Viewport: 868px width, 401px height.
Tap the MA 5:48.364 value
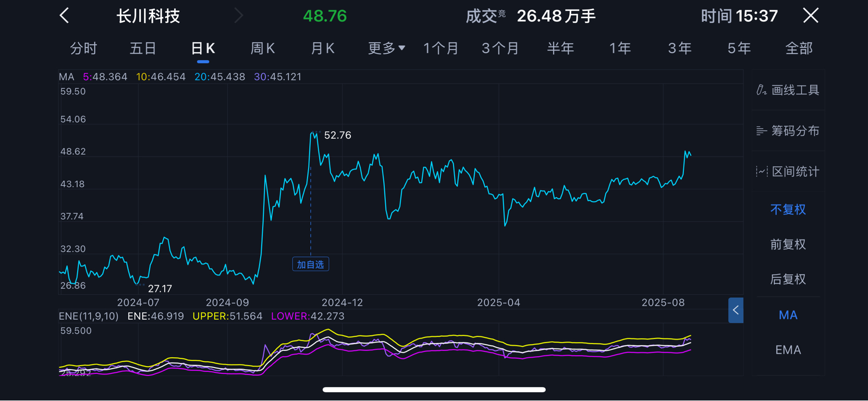coord(105,77)
